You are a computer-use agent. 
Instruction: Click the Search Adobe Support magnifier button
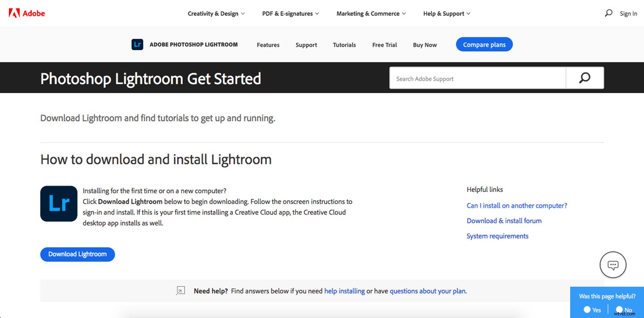point(584,78)
